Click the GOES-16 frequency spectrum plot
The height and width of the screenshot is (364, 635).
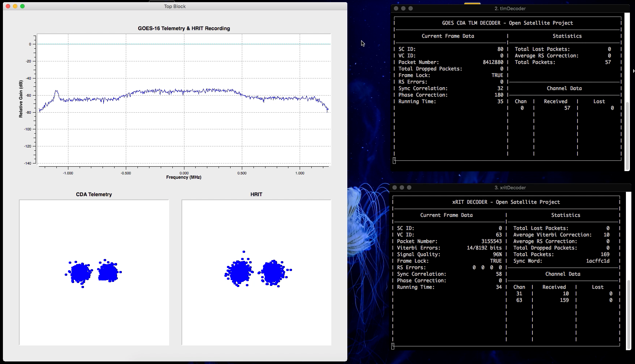pos(184,100)
